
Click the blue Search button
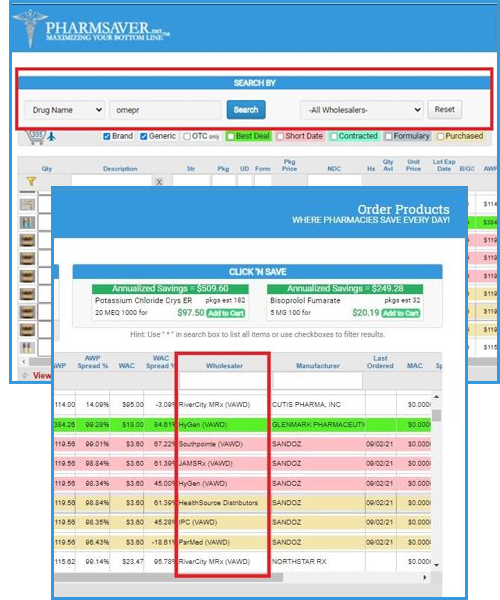(x=246, y=110)
